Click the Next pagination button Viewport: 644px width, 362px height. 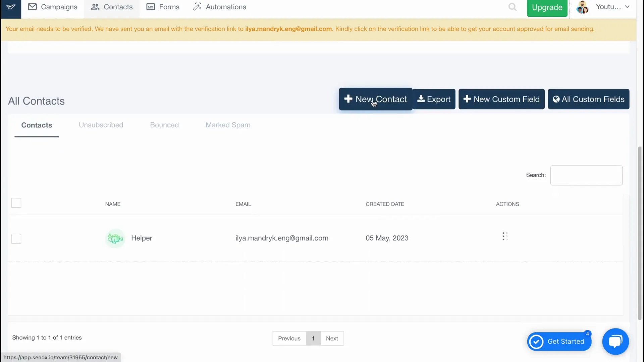(332, 338)
